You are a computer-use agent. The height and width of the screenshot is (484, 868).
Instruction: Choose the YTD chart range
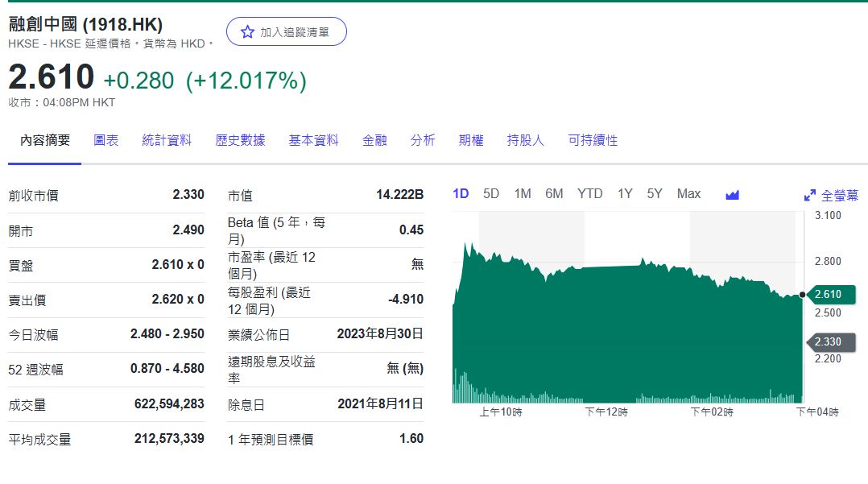(589, 194)
